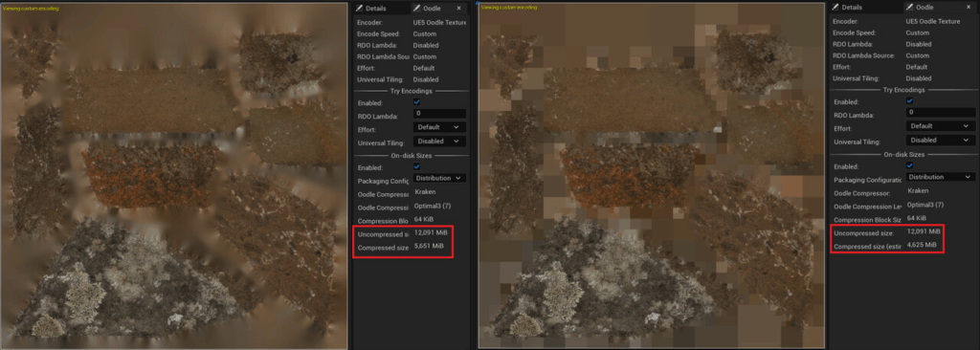Toggle Try Encodings Enabled checkbox, left panel
Viewport: 980px width, 350px height.
(417, 102)
